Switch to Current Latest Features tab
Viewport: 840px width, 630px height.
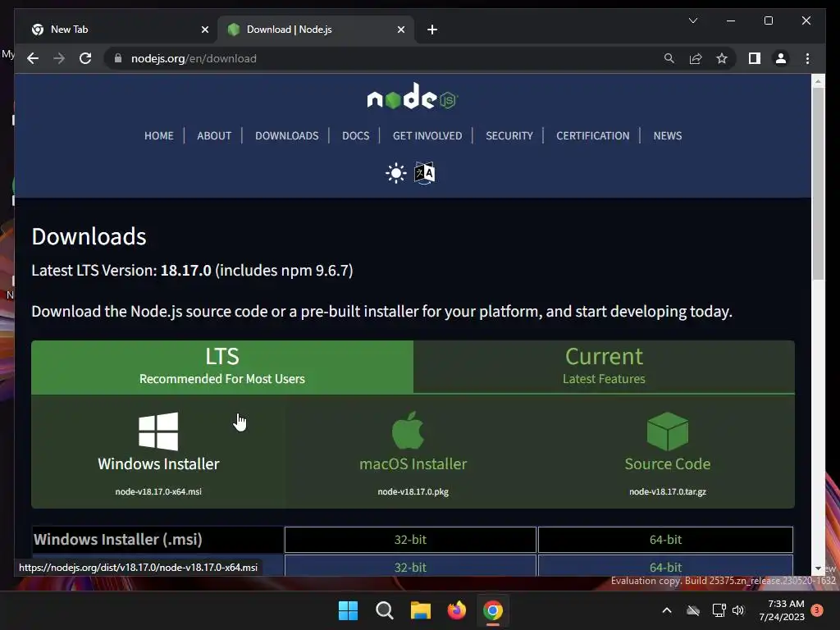[604, 367]
